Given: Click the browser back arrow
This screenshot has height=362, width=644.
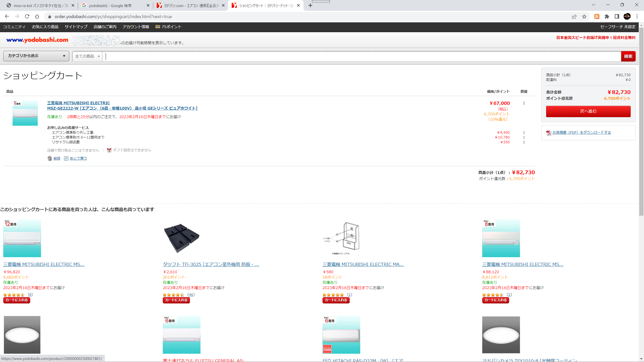Looking at the screenshot, I should 7,17.
